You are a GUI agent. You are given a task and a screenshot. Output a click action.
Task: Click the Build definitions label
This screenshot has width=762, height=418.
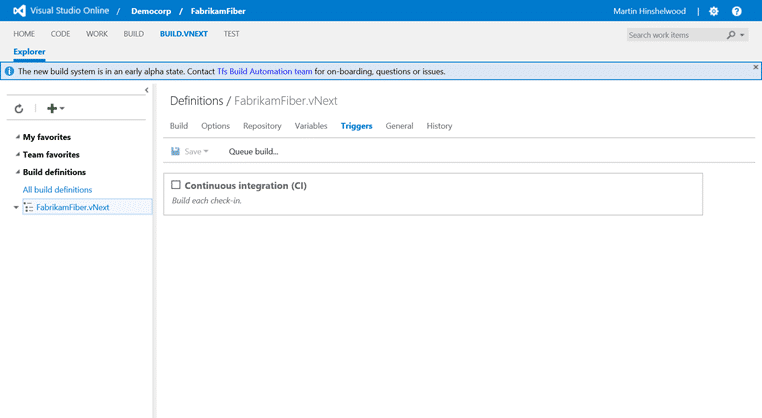(x=54, y=172)
